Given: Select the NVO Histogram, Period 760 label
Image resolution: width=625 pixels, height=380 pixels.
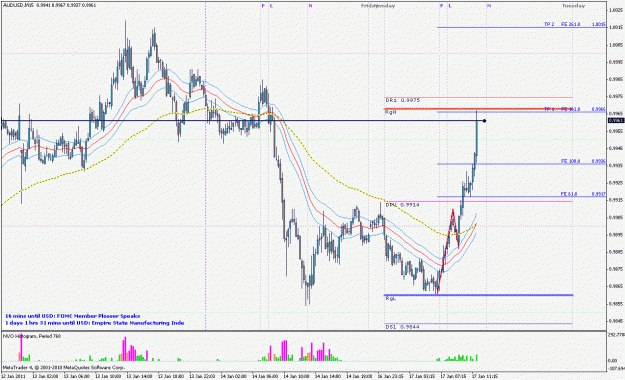Looking at the screenshot, I should point(32,336).
